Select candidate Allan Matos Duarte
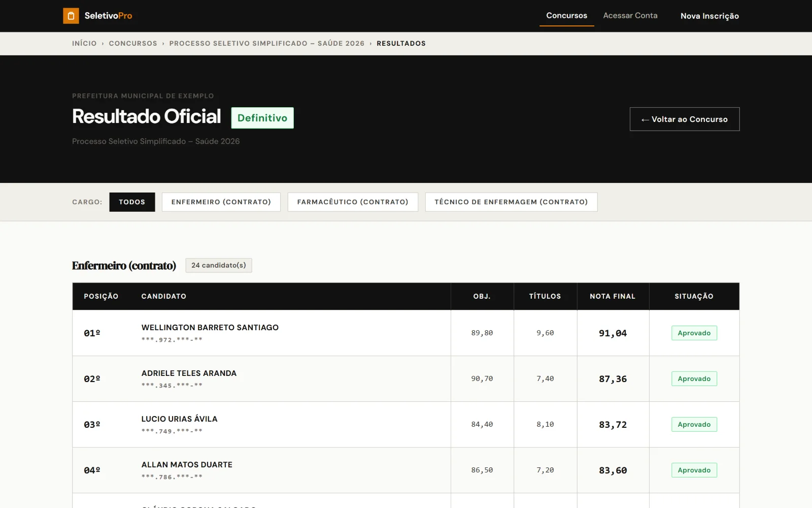 pyautogui.click(x=187, y=465)
